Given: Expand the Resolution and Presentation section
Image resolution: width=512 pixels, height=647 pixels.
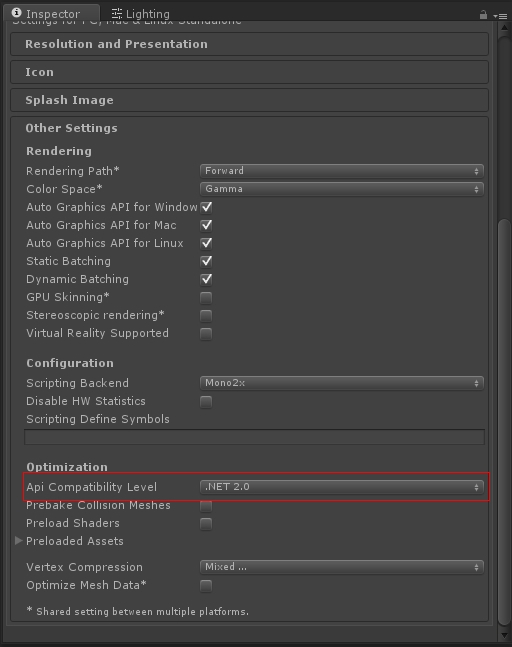Looking at the screenshot, I should tap(249, 44).
